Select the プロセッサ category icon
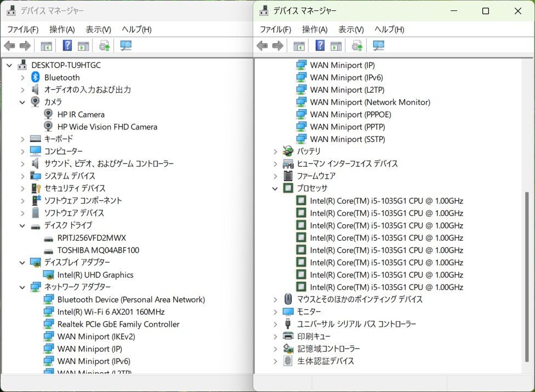The width and height of the screenshot is (535, 392). tap(288, 188)
